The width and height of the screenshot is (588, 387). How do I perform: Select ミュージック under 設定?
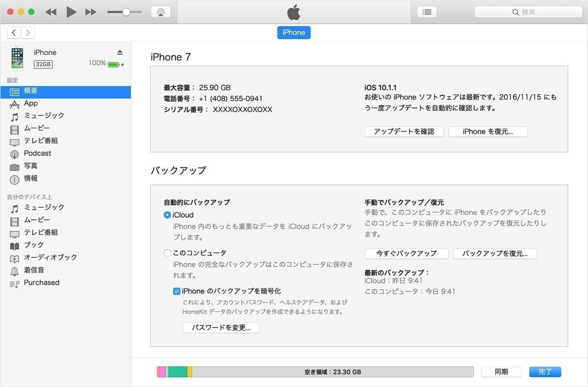(44, 115)
